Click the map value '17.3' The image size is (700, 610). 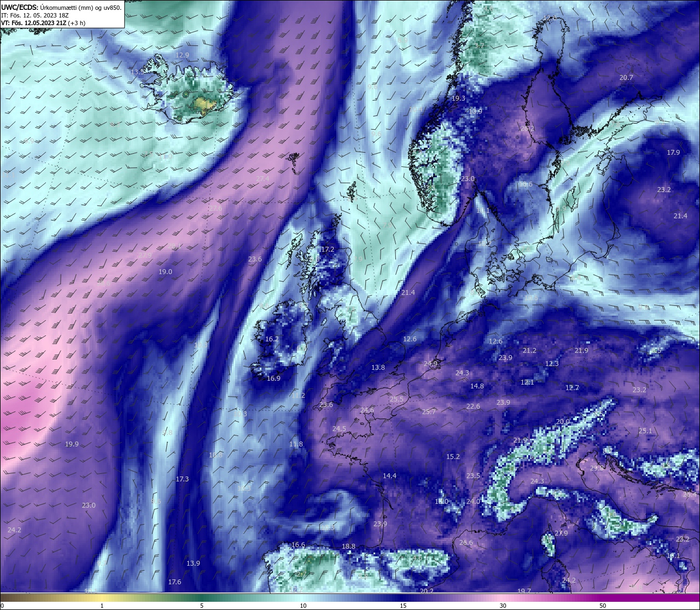coord(182,479)
